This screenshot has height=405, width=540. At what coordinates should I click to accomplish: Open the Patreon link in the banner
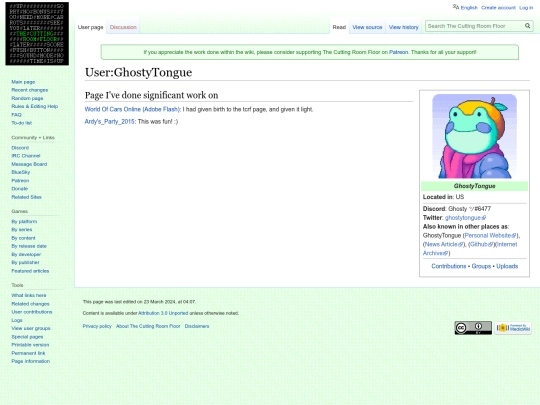click(x=398, y=52)
